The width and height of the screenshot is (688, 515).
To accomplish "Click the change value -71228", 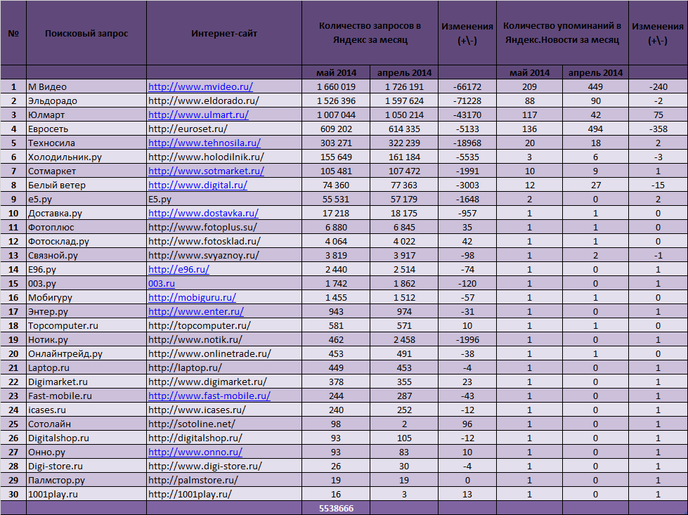I will (x=467, y=101).
